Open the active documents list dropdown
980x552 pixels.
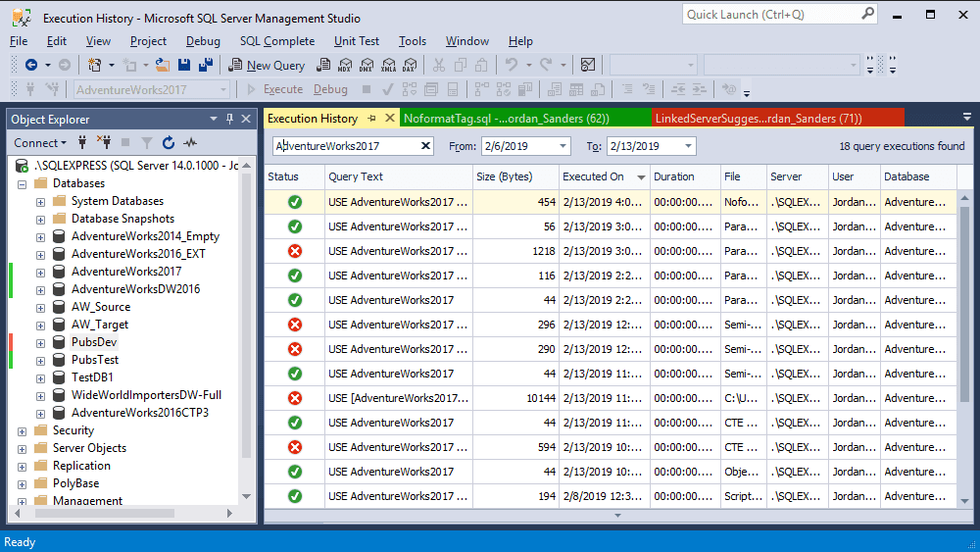click(966, 117)
